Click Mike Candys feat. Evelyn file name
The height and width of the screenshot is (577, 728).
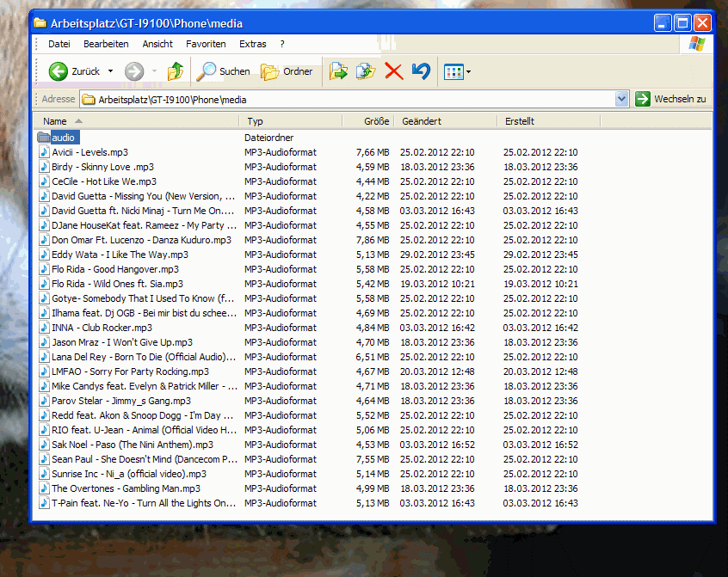pyautogui.click(x=145, y=386)
